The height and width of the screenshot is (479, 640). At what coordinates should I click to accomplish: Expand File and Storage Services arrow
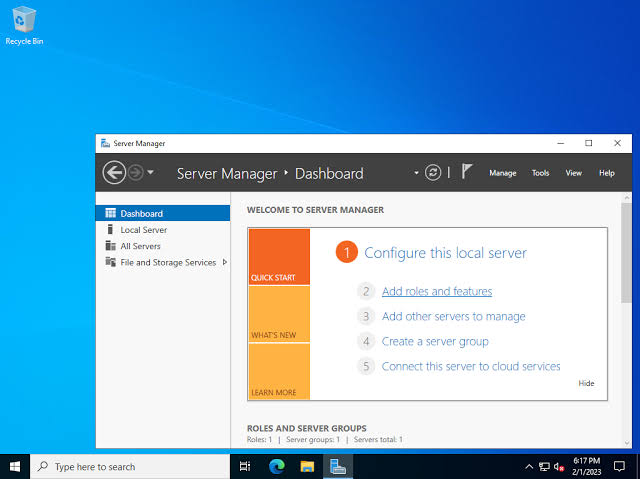coord(224,262)
